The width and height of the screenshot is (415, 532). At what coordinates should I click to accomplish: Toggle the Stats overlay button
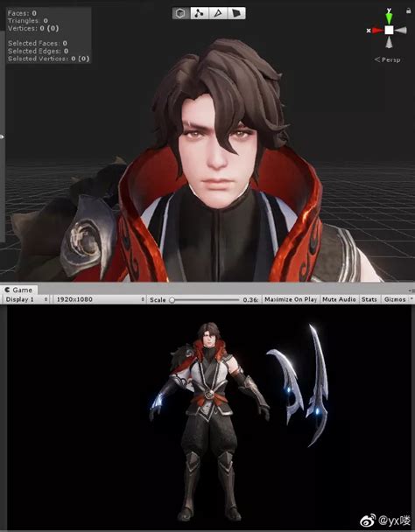point(369,299)
